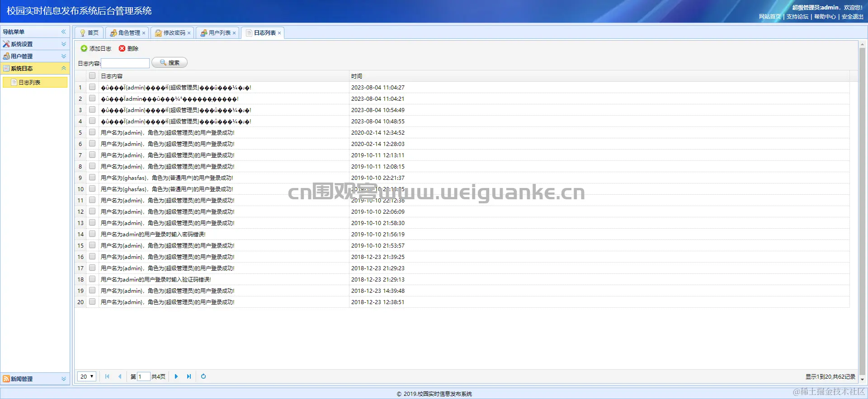Select the row dated 2023-08-04 11:04:27
The width and height of the screenshot is (868, 399).
[462, 87]
